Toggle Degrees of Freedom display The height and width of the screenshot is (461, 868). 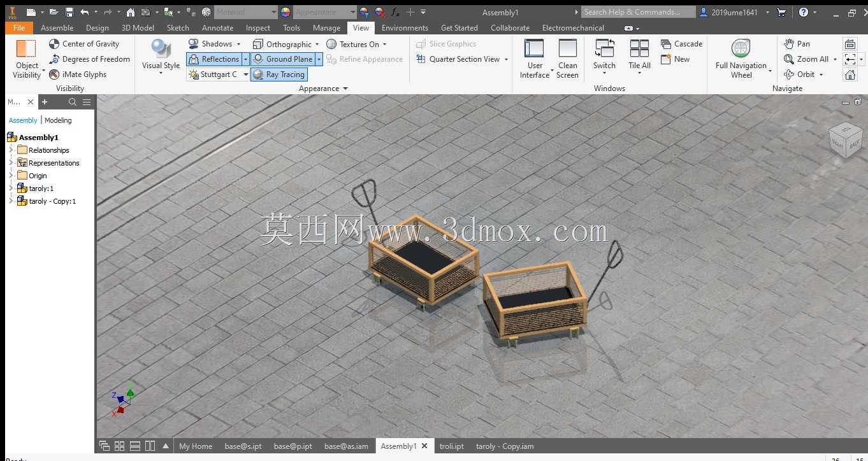(x=90, y=59)
